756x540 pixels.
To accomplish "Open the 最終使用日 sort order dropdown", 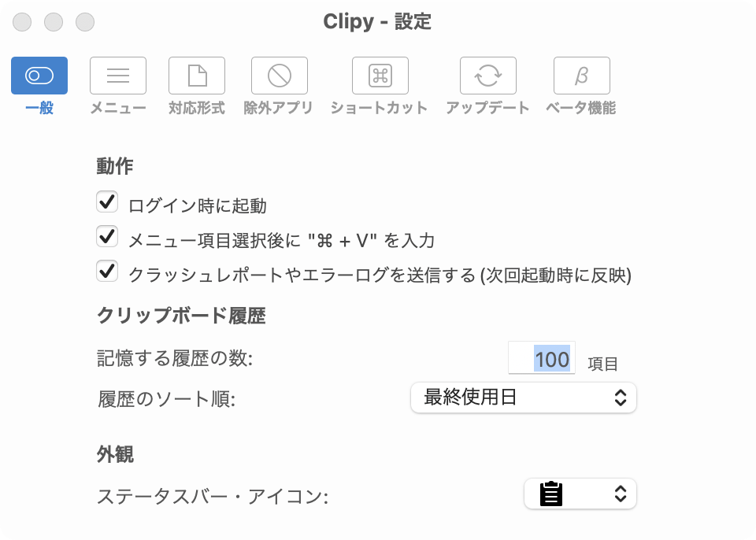I will click(523, 398).
